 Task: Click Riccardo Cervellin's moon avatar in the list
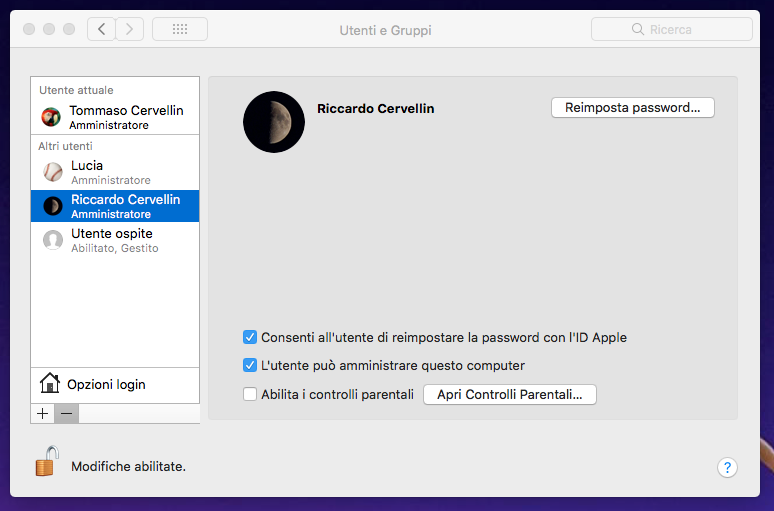[53, 206]
